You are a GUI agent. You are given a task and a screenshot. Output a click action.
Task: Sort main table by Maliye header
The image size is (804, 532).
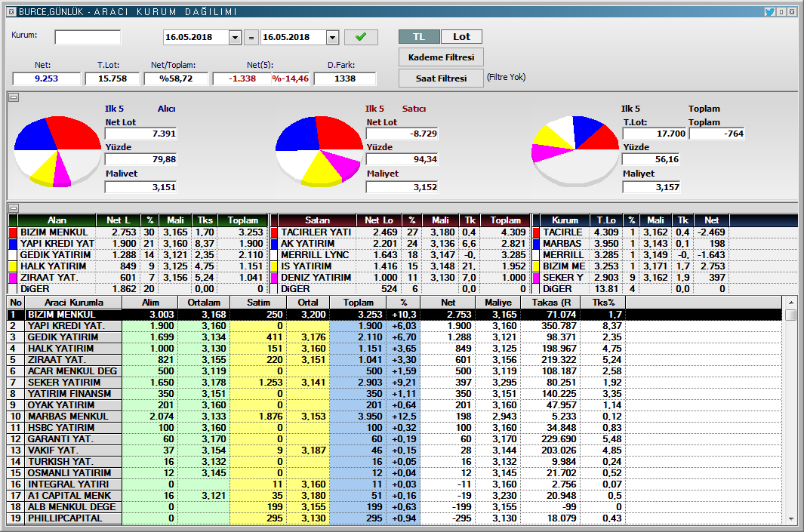pos(498,303)
